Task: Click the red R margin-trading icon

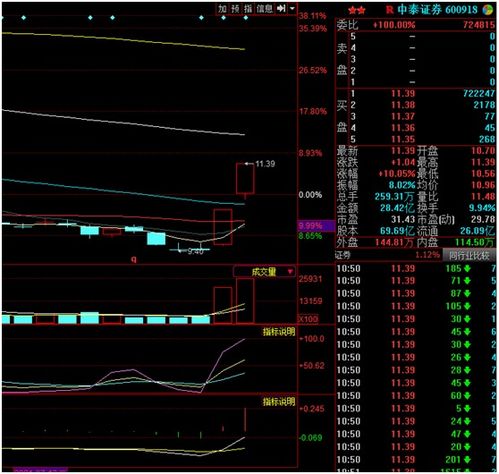Action: pos(390,10)
